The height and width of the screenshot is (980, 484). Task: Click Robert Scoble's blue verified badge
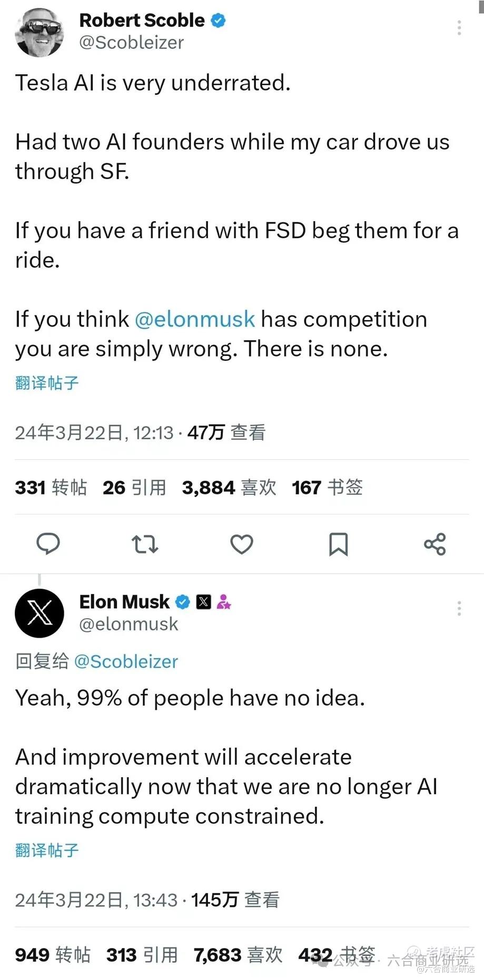click(219, 21)
